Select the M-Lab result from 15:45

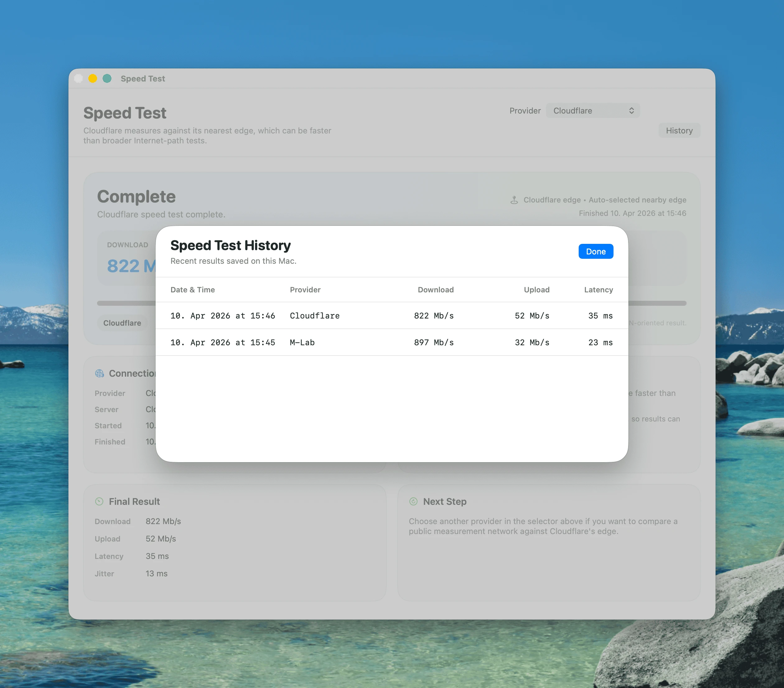[391, 342]
